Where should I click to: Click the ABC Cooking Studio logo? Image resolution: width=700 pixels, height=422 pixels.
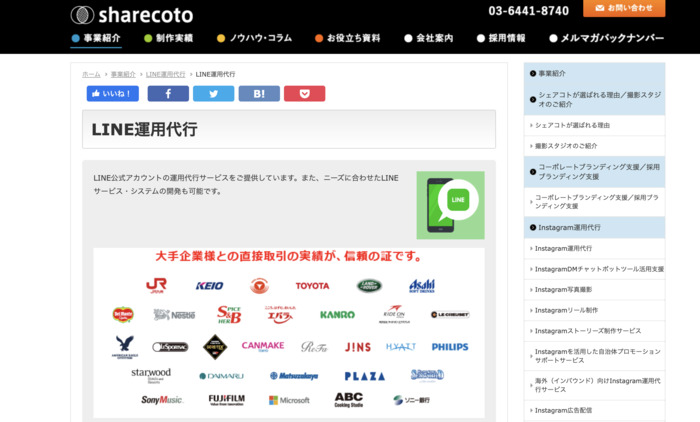(x=349, y=400)
